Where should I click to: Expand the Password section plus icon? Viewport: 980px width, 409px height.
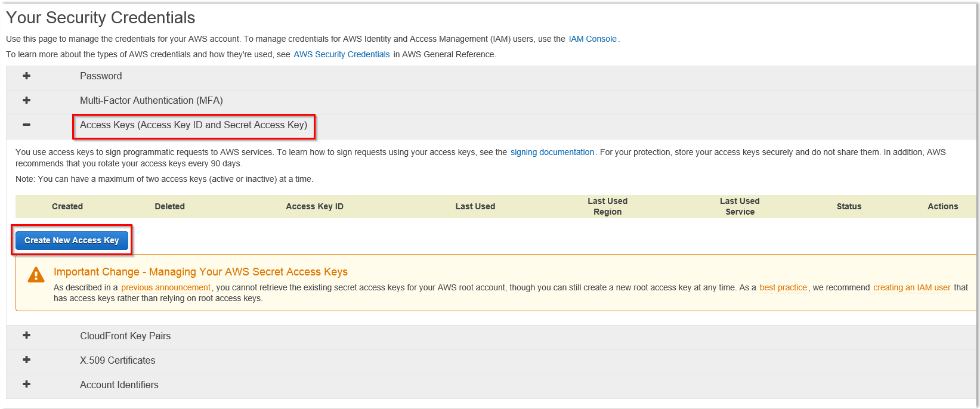pos(26,76)
